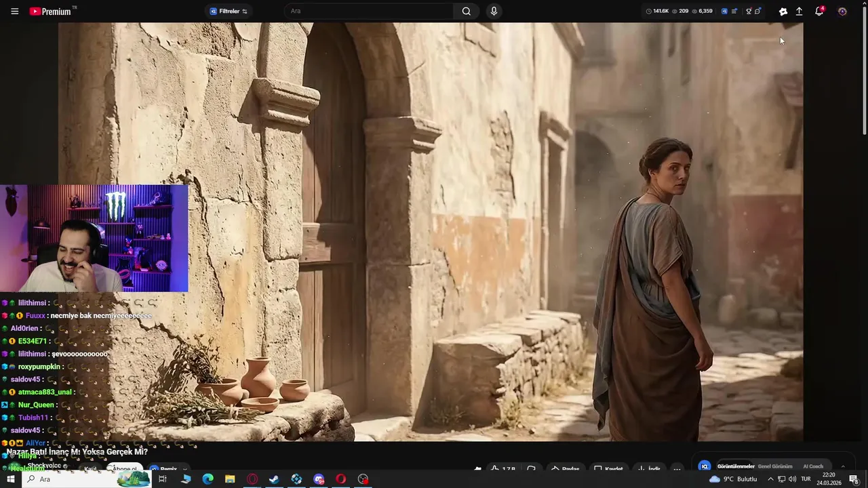868x488 pixels.
Task: Click the 6,359 views statistic
Action: [702, 11]
